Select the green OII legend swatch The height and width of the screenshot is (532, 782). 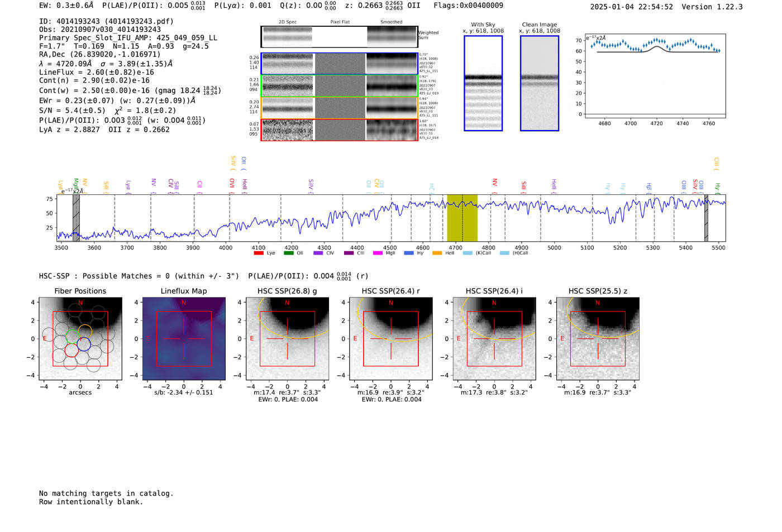(x=288, y=253)
